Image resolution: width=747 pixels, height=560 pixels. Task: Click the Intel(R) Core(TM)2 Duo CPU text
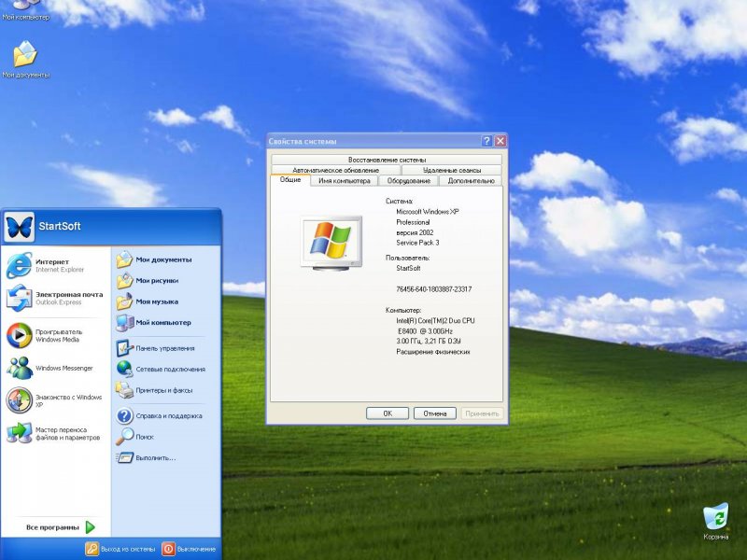click(x=435, y=320)
